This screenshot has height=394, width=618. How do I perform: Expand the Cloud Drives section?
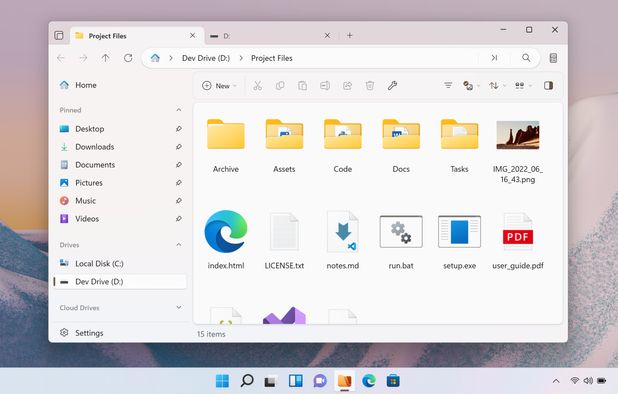179,307
